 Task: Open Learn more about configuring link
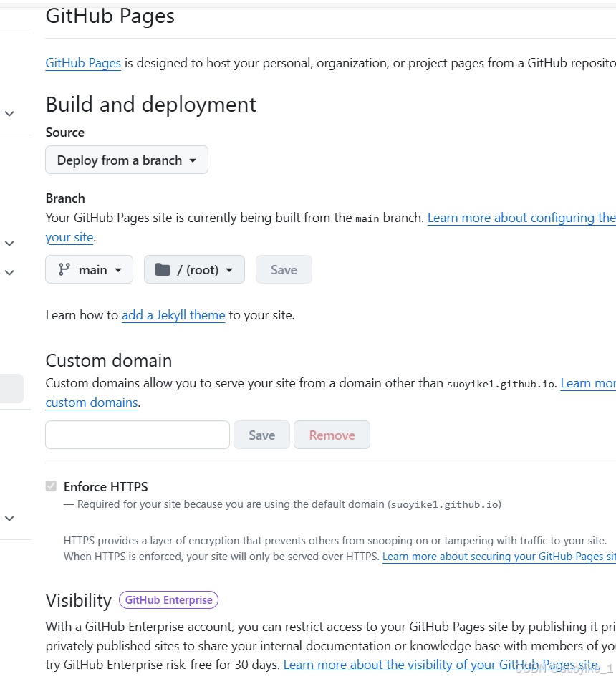click(x=521, y=218)
